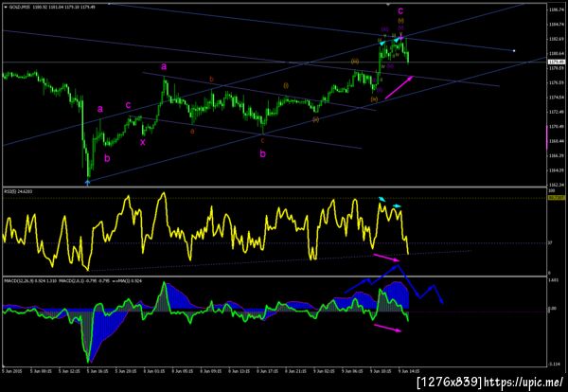Select the magenta arrow in the MACD window
Image resolution: width=568 pixels, height=392 pixels.
click(x=387, y=328)
